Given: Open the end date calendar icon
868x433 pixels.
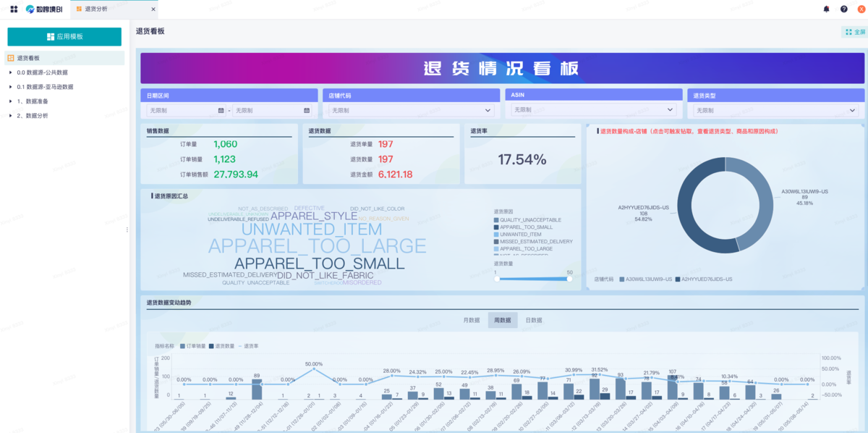Looking at the screenshot, I should (307, 111).
